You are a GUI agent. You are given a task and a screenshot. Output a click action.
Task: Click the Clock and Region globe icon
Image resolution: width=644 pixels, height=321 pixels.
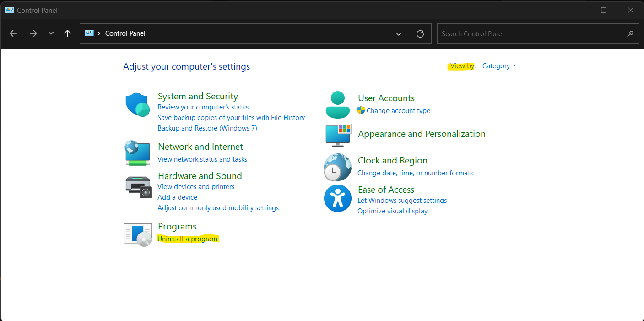[337, 167]
